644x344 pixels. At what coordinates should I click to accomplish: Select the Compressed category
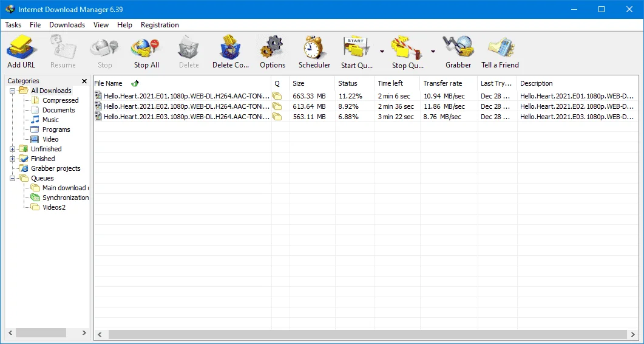pos(60,100)
